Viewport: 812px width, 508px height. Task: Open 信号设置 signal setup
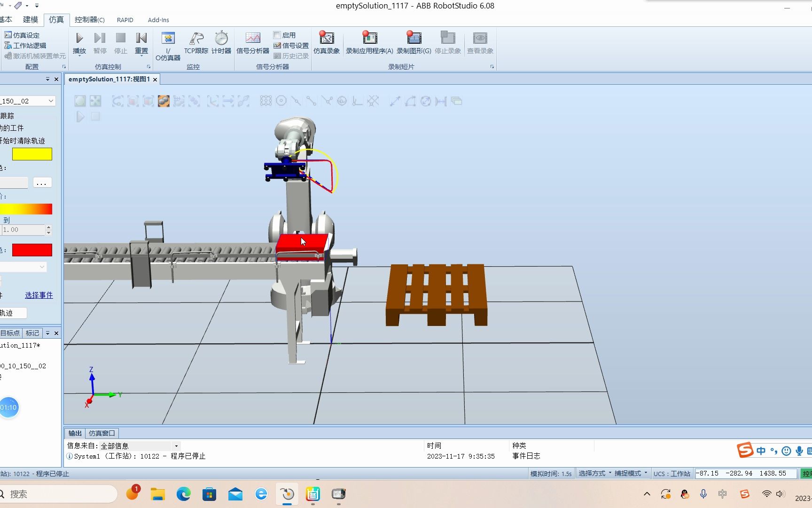291,46
